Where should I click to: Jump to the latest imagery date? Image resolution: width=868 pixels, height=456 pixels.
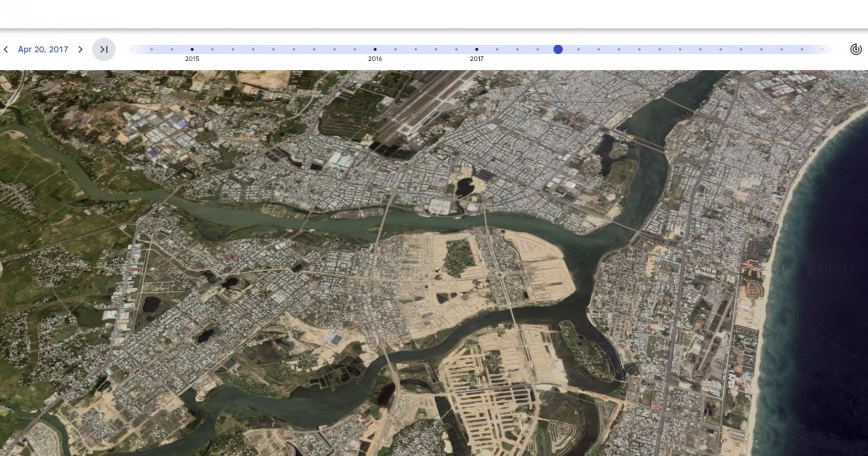[104, 49]
